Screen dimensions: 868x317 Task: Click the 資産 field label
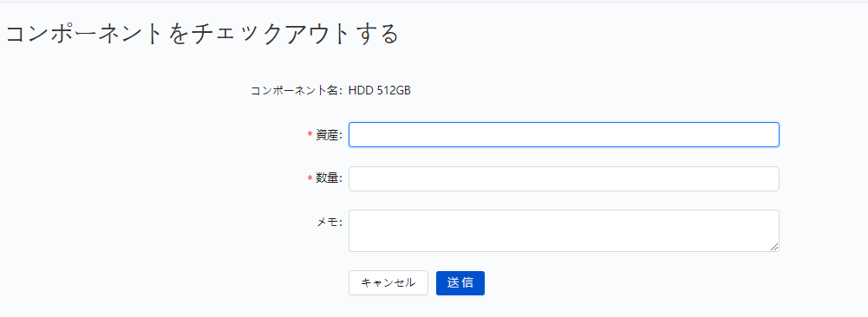pyautogui.click(x=329, y=134)
